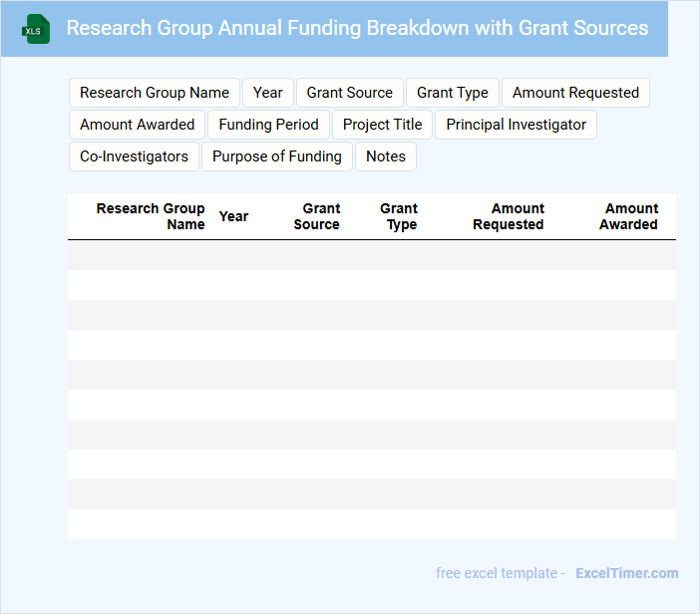Screen dimensions: 700x614
Task: Click the Research Group Name column header
Action: point(151,216)
